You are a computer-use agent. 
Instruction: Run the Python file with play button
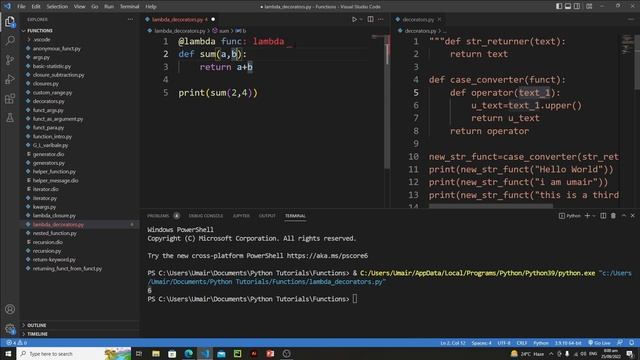pos(354,19)
